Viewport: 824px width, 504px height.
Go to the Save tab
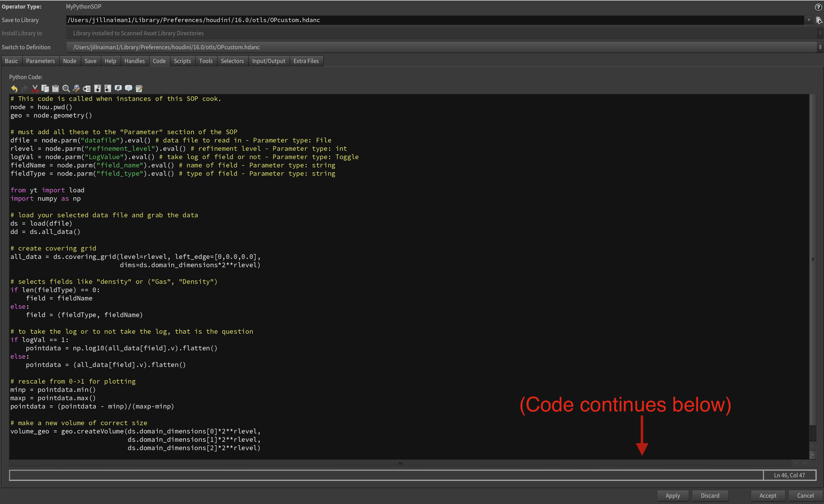click(90, 61)
